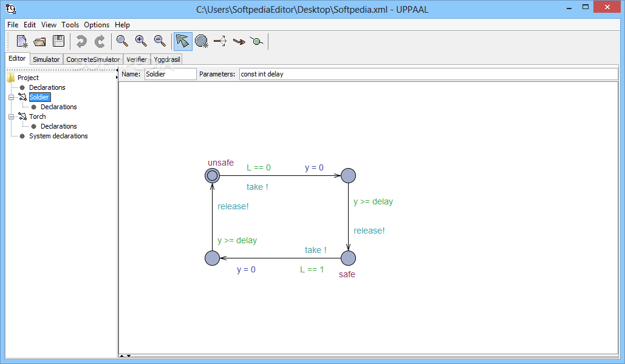Click the Soldier template icon in tree
Screen dimensions: 625x364
(22, 97)
